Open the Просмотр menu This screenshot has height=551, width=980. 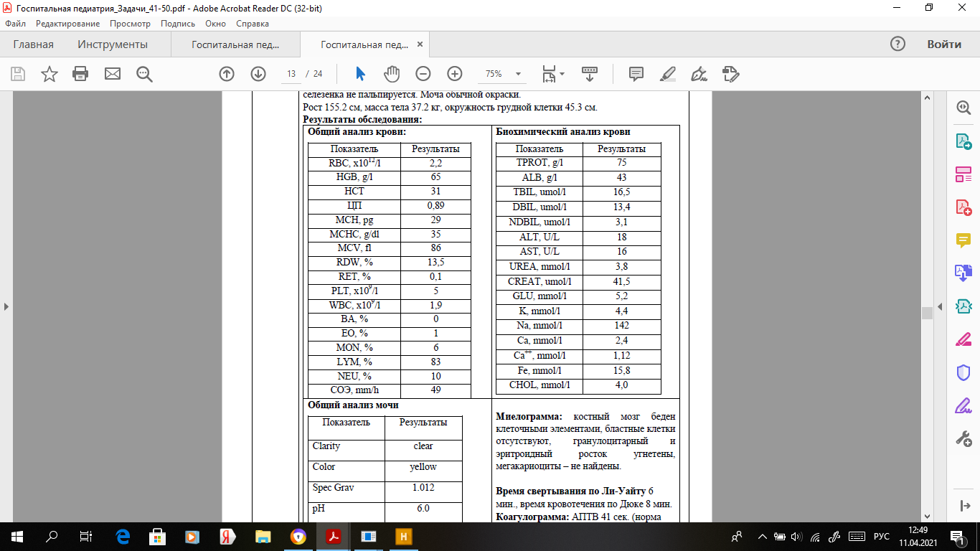point(130,24)
